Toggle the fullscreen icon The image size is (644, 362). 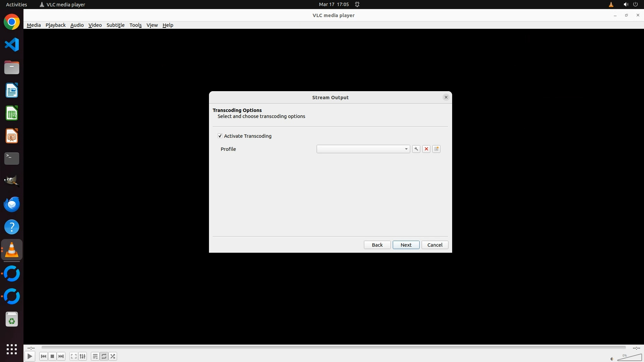(x=74, y=356)
